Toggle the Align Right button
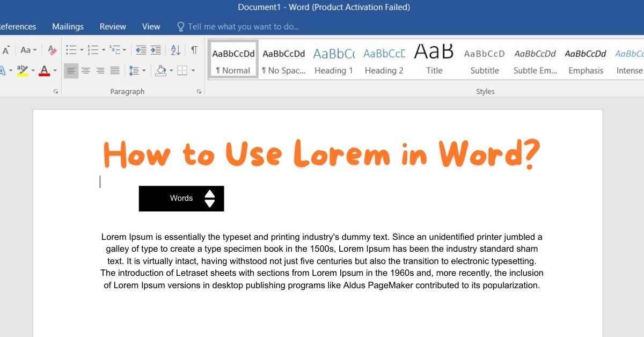The height and width of the screenshot is (337, 644). [100, 70]
